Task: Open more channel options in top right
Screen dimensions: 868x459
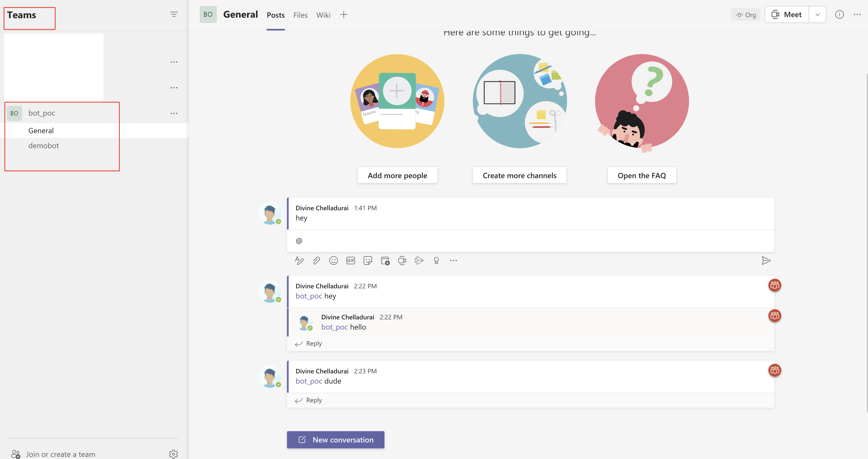Action: point(857,14)
